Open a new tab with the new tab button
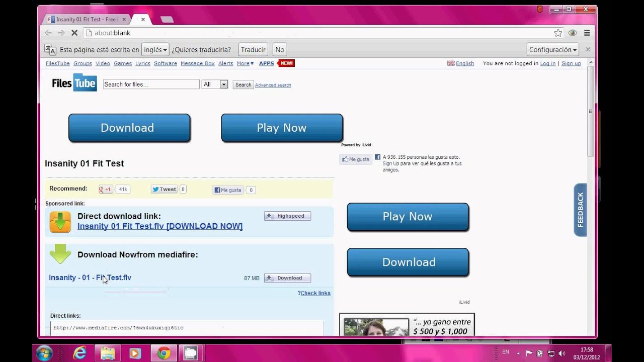 [x=167, y=20]
